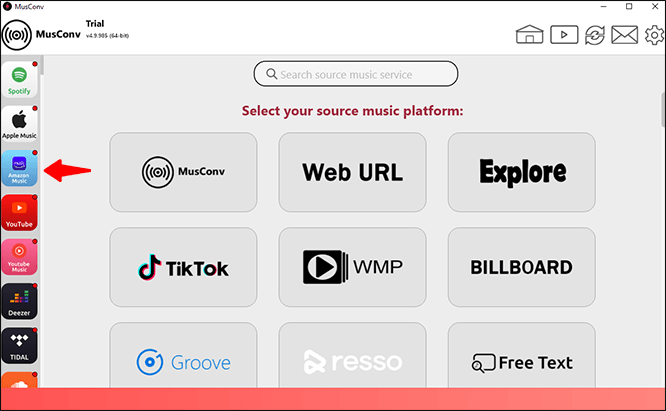Viewport: 666px width, 411px height.
Task: Open TIDAL in the sidebar
Action: pos(19,346)
